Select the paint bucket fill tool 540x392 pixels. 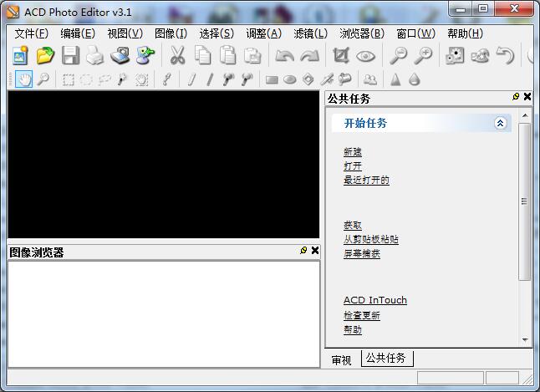344,79
